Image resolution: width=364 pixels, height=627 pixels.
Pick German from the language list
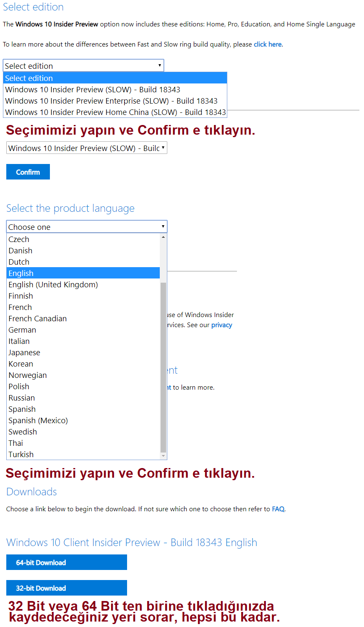(x=22, y=330)
